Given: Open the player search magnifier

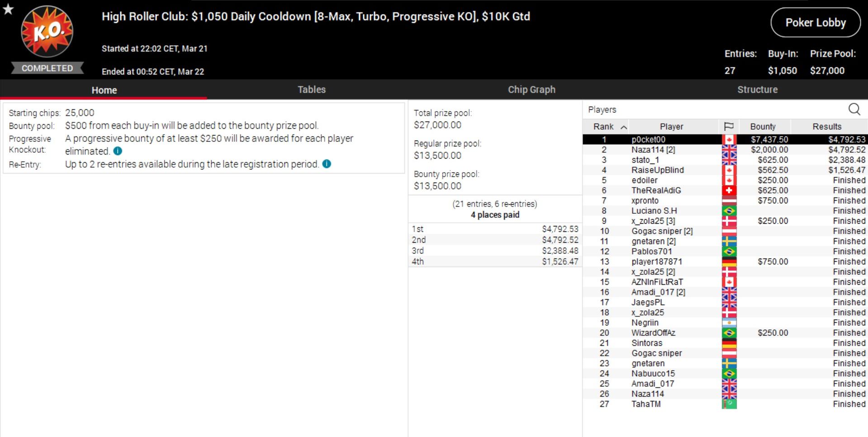Looking at the screenshot, I should point(854,109).
